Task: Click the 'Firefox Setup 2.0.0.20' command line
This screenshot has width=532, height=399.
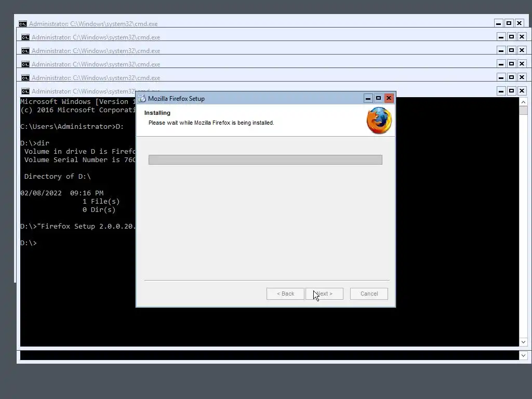Action: pos(78,227)
